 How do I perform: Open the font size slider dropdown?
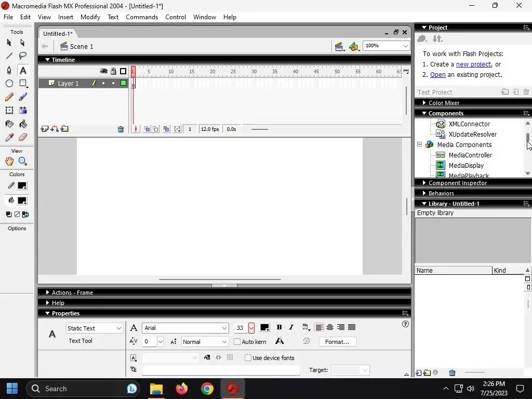pos(251,328)
